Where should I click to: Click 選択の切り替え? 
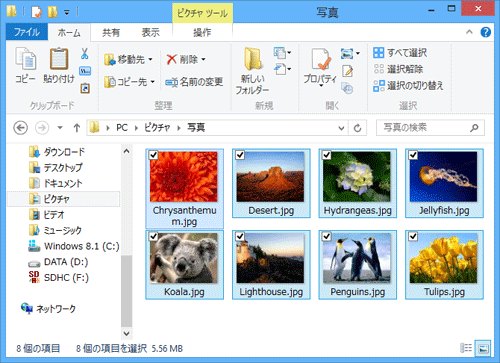click(x=408, y=86)
